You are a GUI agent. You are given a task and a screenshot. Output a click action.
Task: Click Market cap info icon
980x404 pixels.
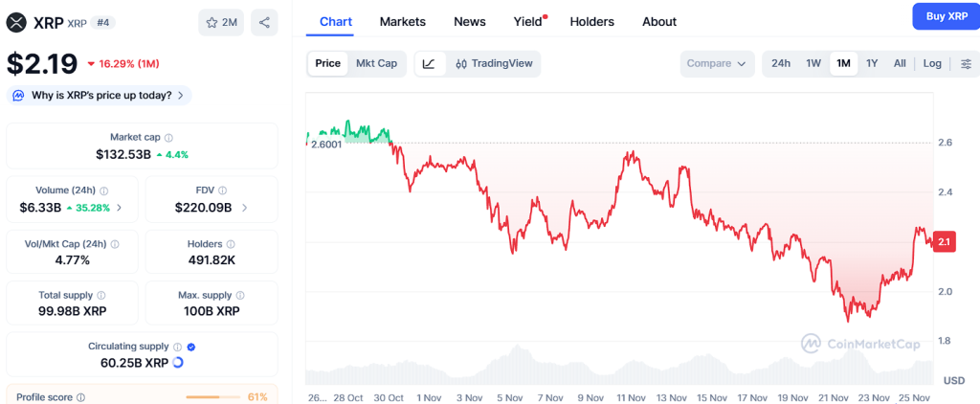[x=168, y=138]
